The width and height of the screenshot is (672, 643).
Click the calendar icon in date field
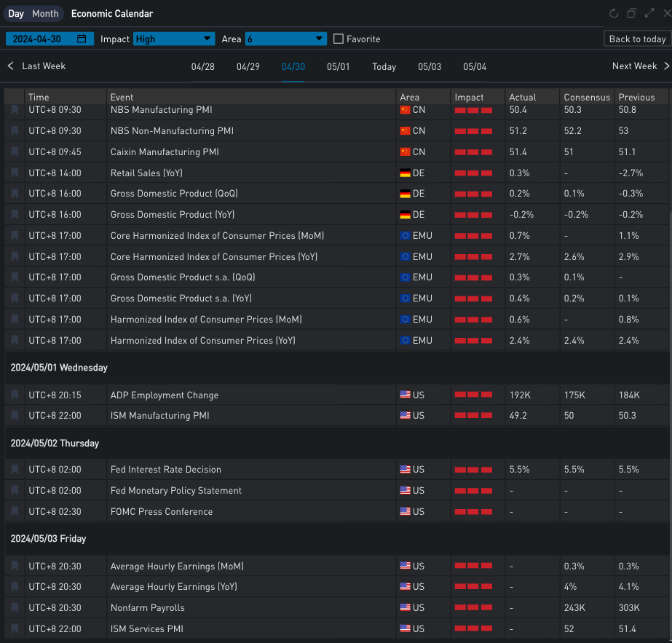point(82,39)
